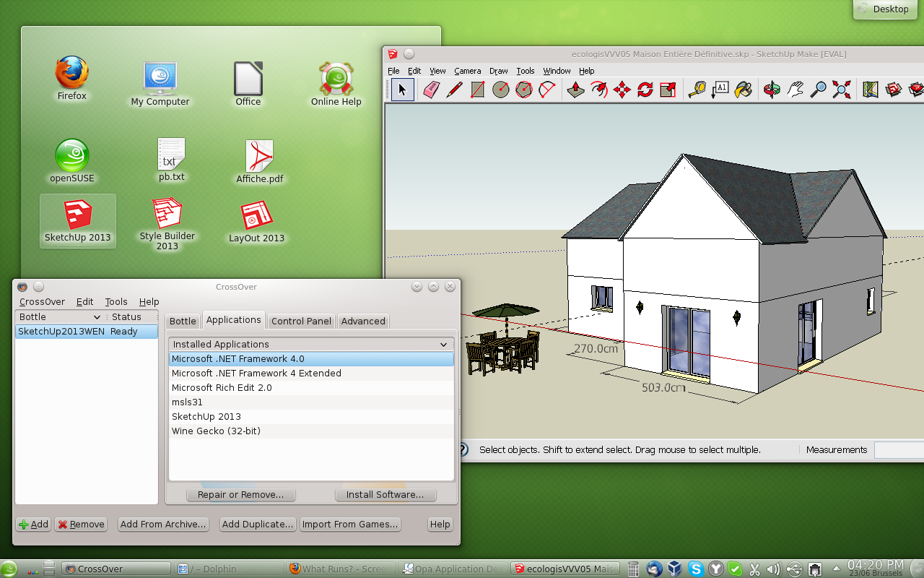Click Import From Games in CrossOver

tap(350, 524)
